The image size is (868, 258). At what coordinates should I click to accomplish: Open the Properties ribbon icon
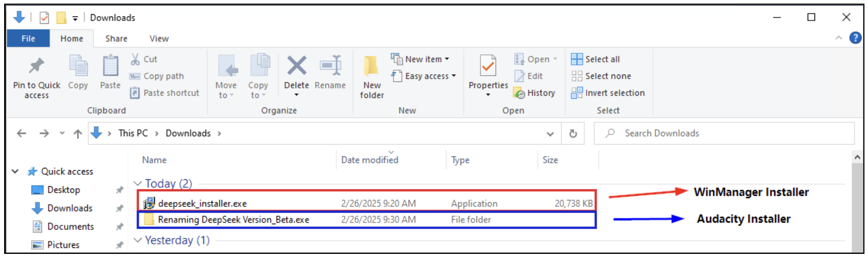coord(488,67)
